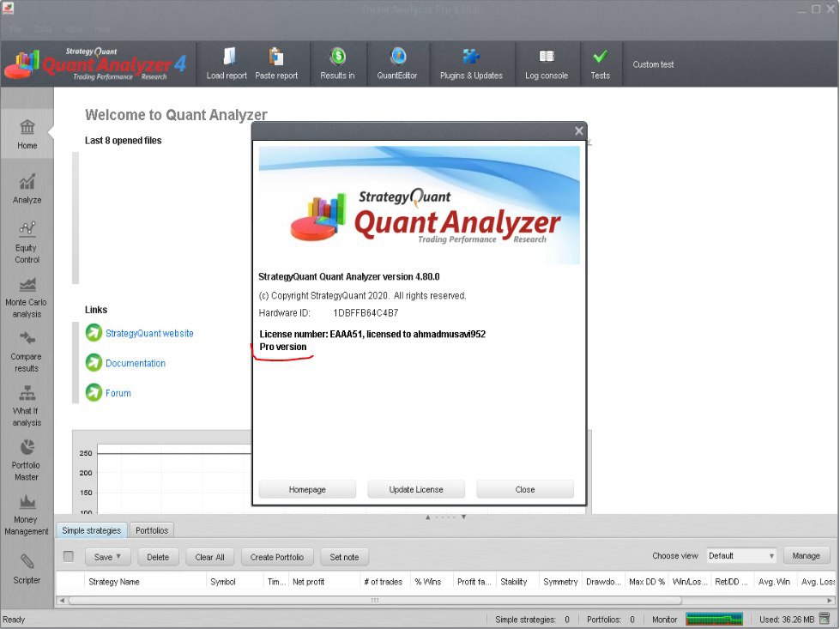Click the Create Portfolio button

277,557
